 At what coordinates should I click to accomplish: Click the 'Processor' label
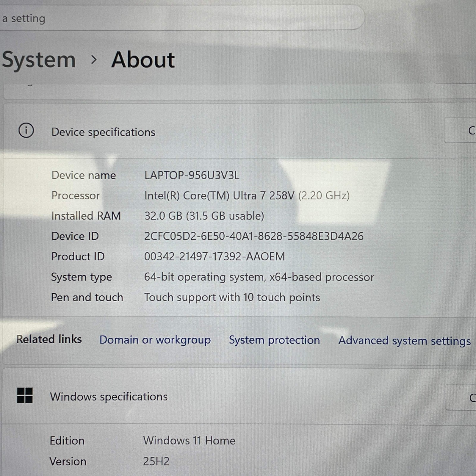point(76,195)
